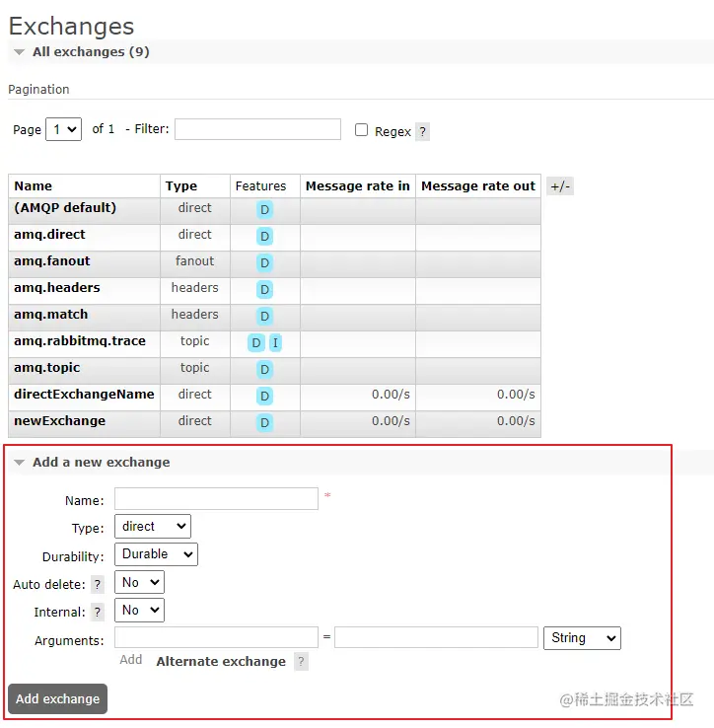Open the amq.topic exchange
Screen dimensions: 714x728
[47, 367]
